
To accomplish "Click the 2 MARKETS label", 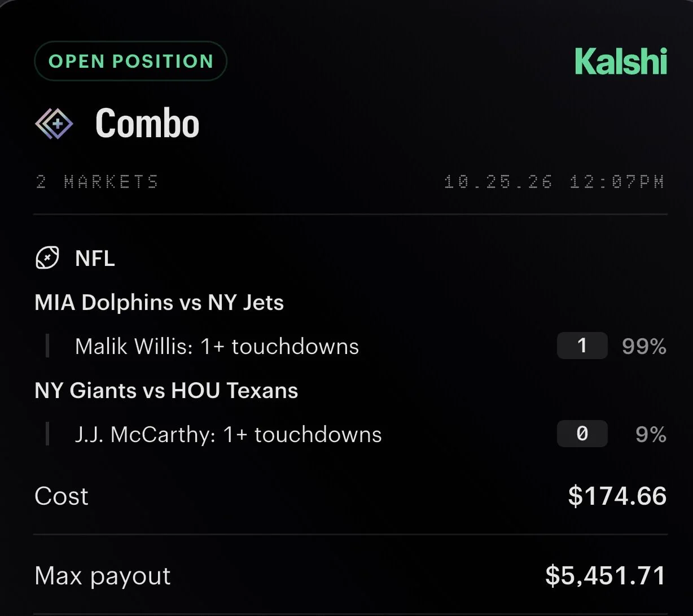I will [x=97, y=182].
